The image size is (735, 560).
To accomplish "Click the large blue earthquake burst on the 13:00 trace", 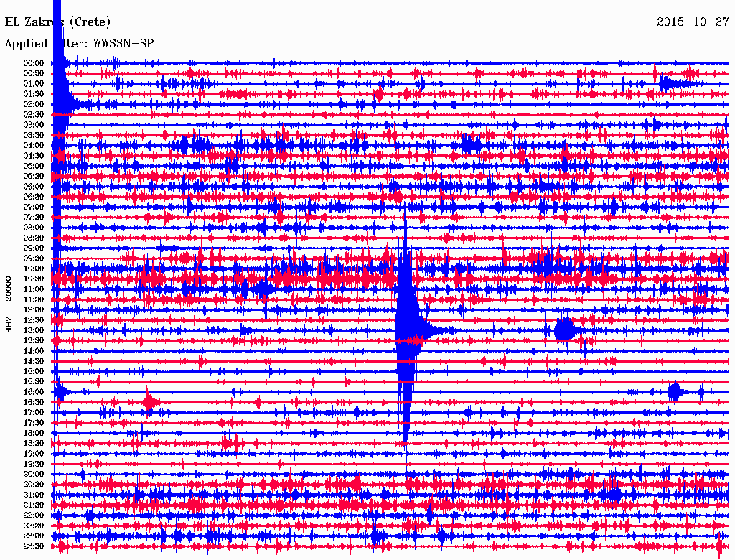I will [x=408, y=331].
